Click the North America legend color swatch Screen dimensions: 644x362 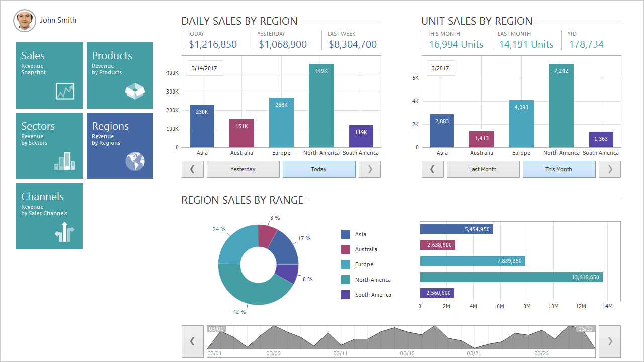coord(346,280)
